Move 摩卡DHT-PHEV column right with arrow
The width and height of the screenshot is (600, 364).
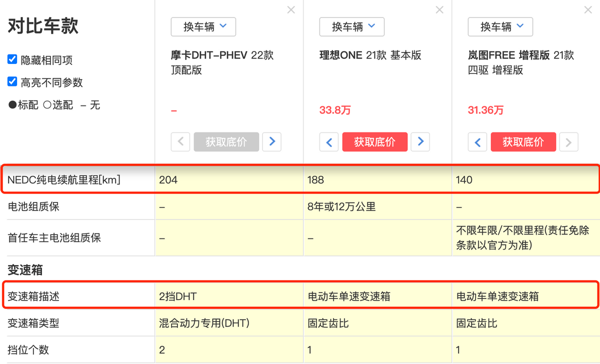272,142
